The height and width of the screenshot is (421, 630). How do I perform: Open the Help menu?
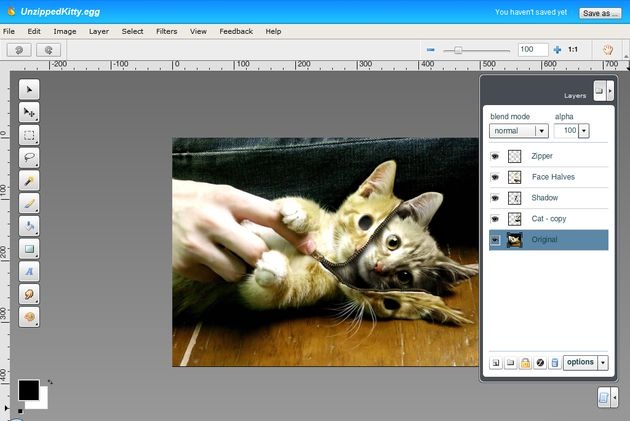click(x=273, y=31)
